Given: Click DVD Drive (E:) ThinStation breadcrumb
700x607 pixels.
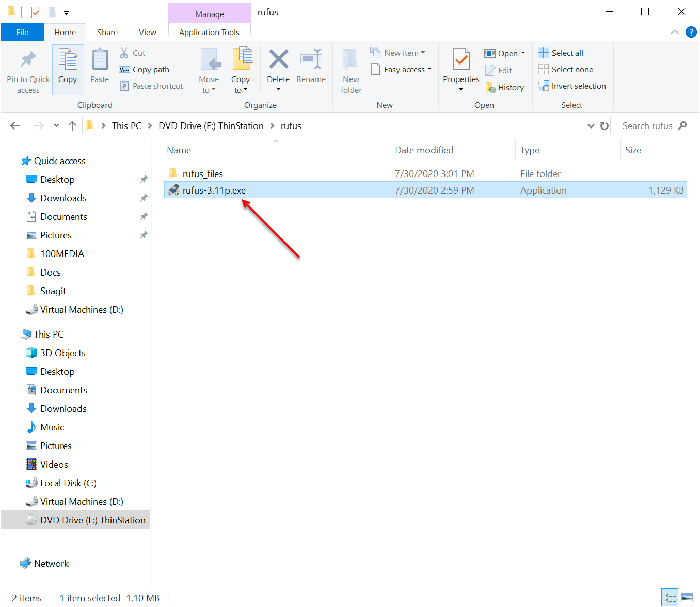Looking at the screenshot, I should [x=211, y=125].
